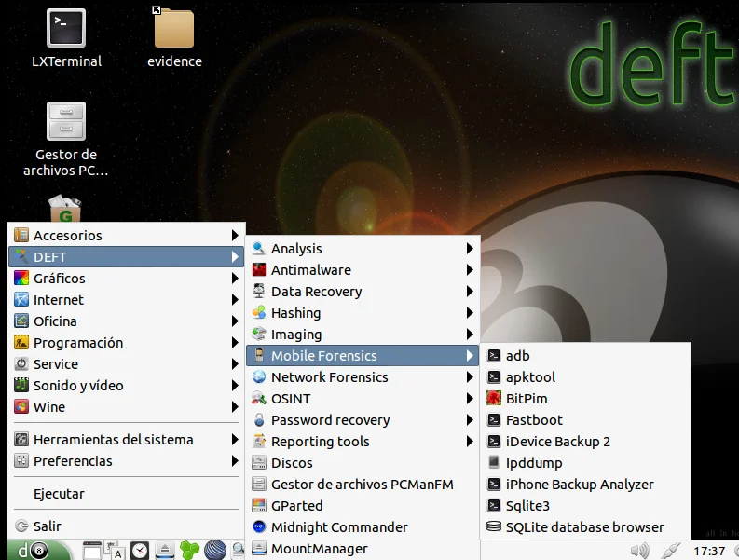Screen dimensions: 739x560
Task: Launch apktool from Mobile Forensics
Action: pos(586,377)
